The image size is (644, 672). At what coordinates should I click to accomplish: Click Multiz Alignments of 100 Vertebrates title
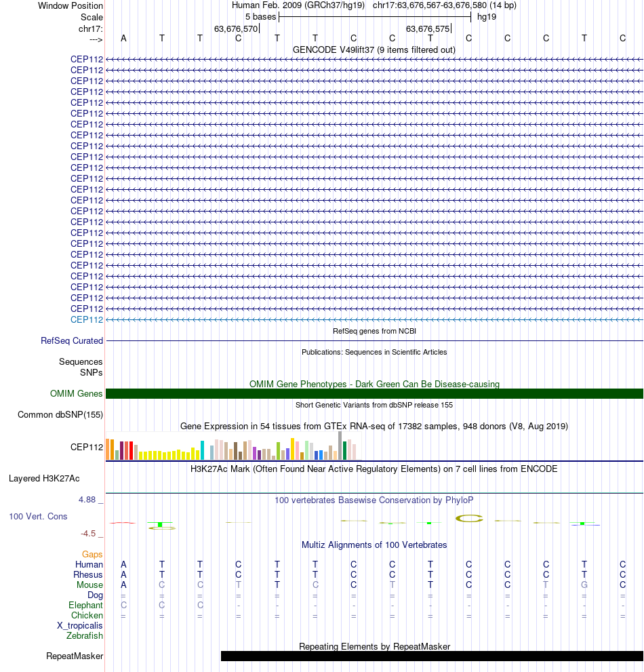(374, 545)
